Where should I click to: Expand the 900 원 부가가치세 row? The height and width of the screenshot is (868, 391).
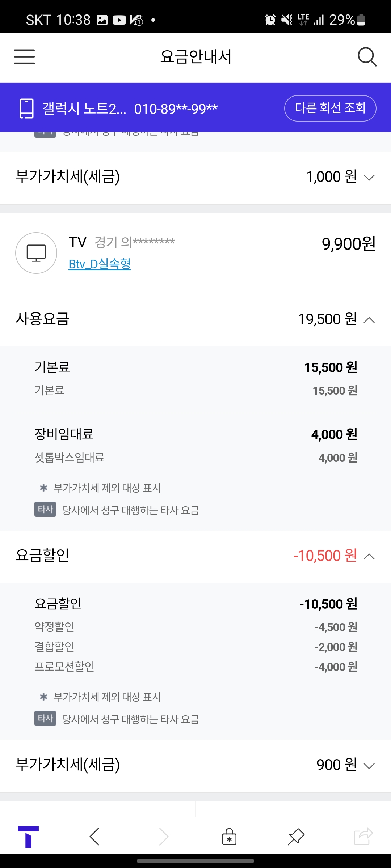(x=369, y=765)
